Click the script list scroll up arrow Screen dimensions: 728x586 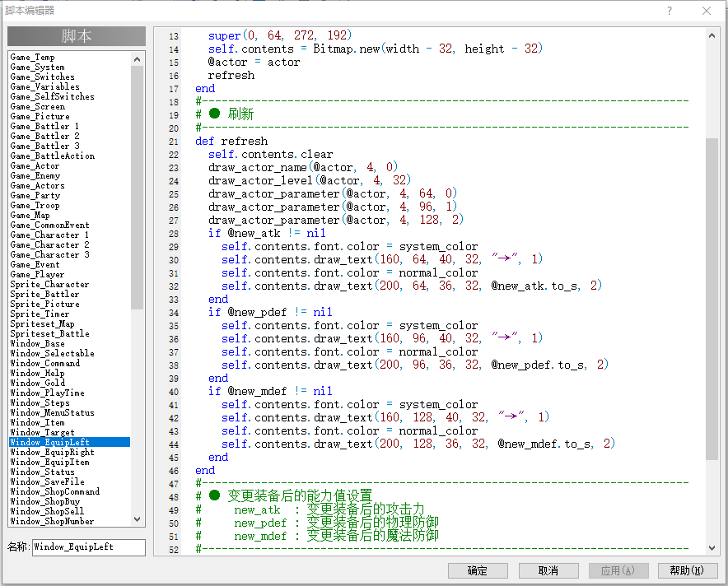[137, 59]
